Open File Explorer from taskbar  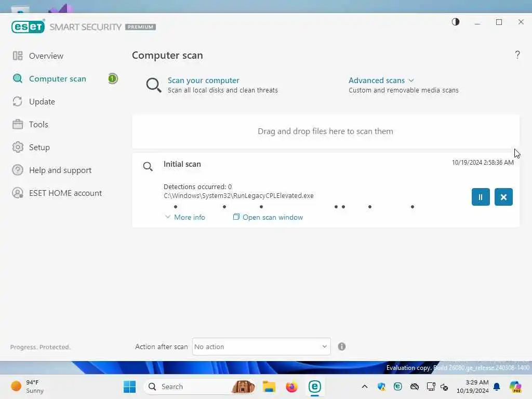pyautogui.click(x=269, y=387)
